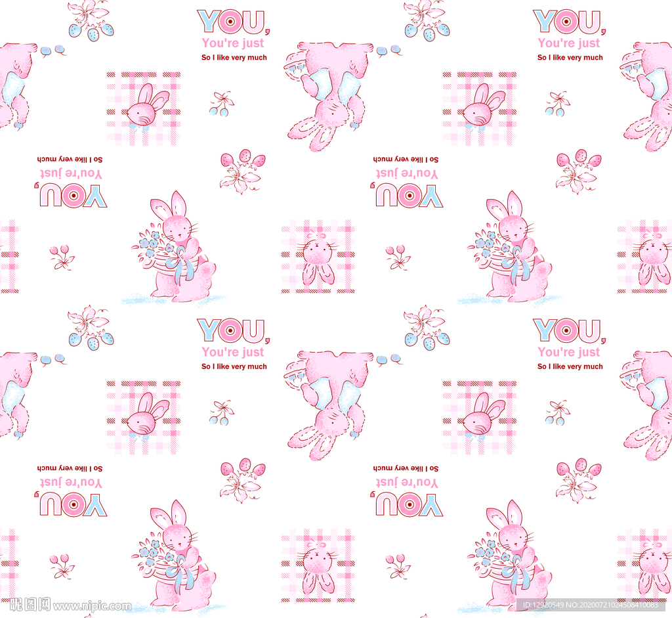Click 'So I like very much' in top-left tile

click(x=234, y=58)
